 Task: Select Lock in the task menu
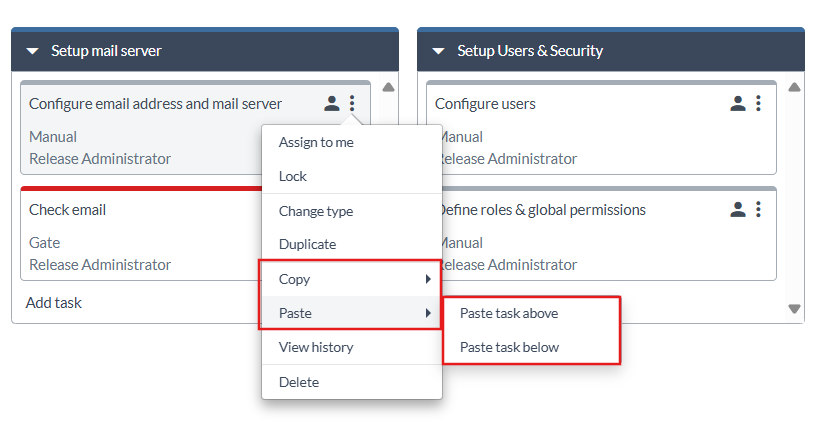(293, 176)
